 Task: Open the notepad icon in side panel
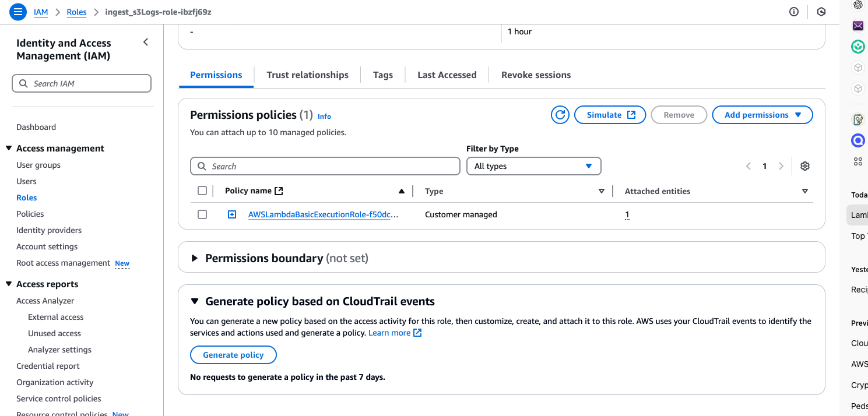pyautogui.click(x=858, y=119)
